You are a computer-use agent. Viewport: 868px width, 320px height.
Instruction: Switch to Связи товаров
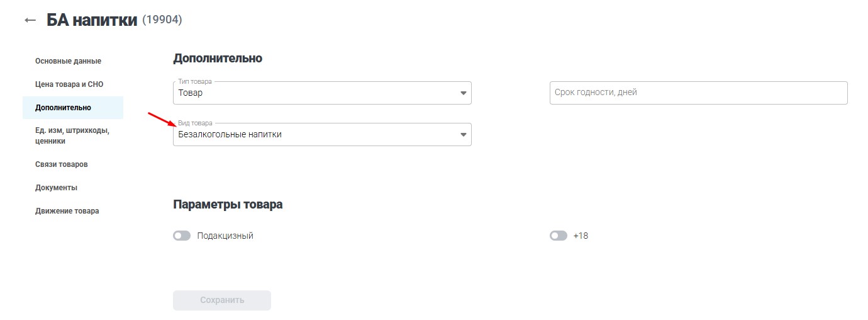point(62,164)
